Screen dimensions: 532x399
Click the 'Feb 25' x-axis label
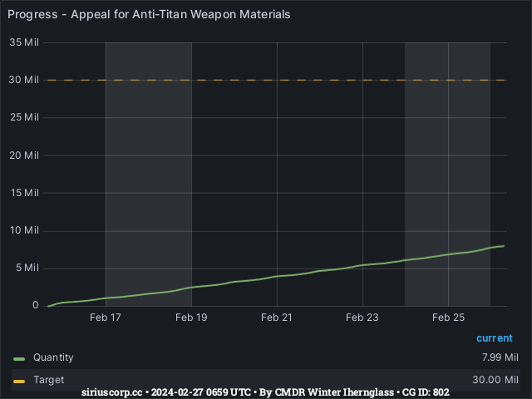click(448, 318)
